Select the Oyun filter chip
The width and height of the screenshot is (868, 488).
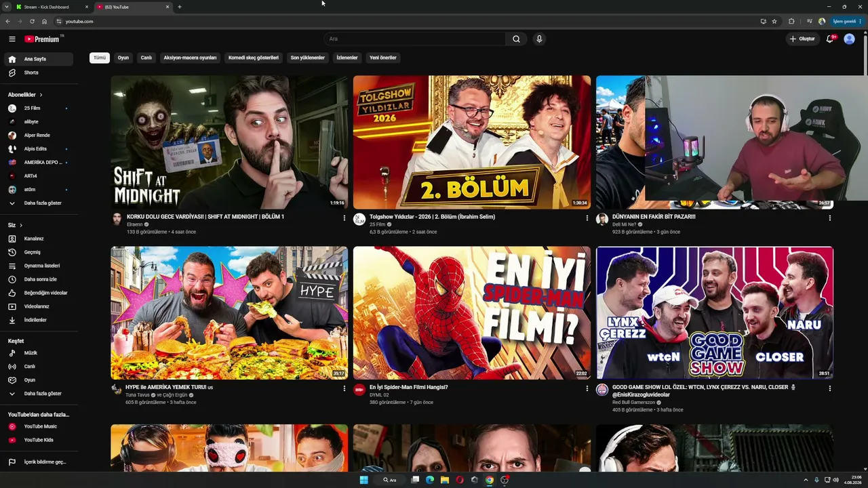(x=123, y=58)
